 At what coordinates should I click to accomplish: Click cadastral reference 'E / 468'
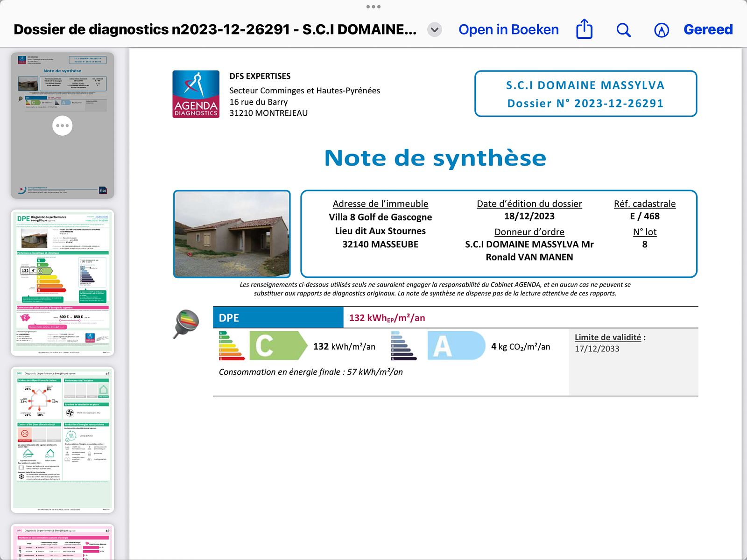pyautogui.click(x=645, y=216)
